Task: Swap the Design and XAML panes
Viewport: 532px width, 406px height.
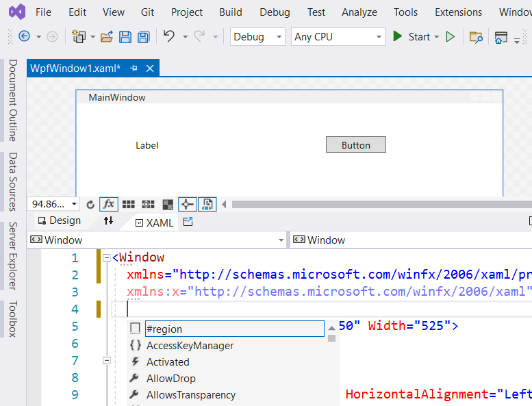Action: [108, 221]
